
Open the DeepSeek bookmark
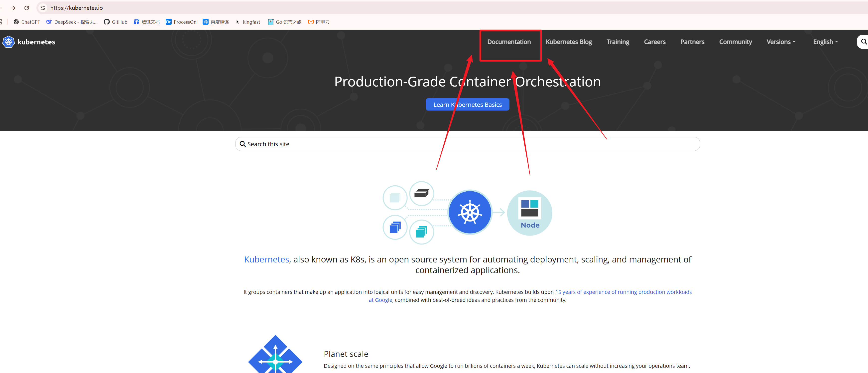[72, 22]
